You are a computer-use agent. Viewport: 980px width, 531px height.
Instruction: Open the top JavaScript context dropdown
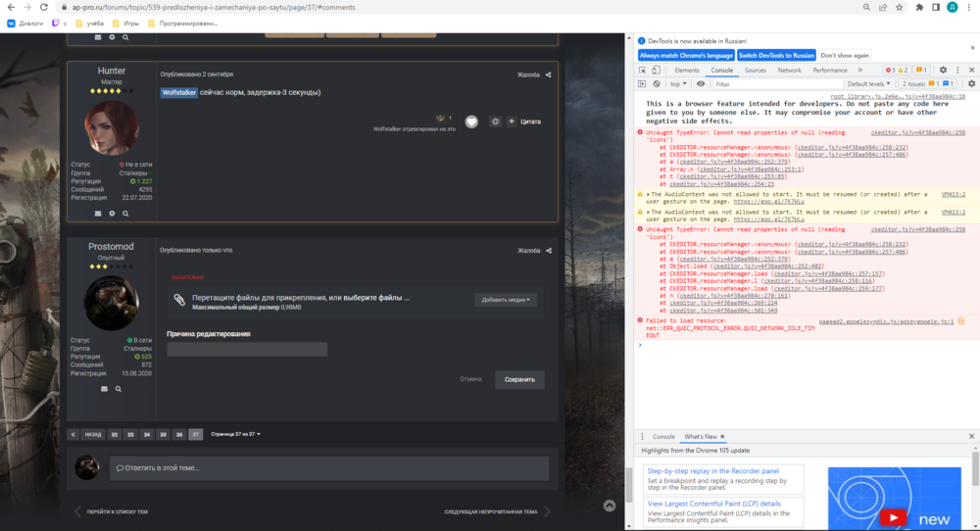point(678,83)
